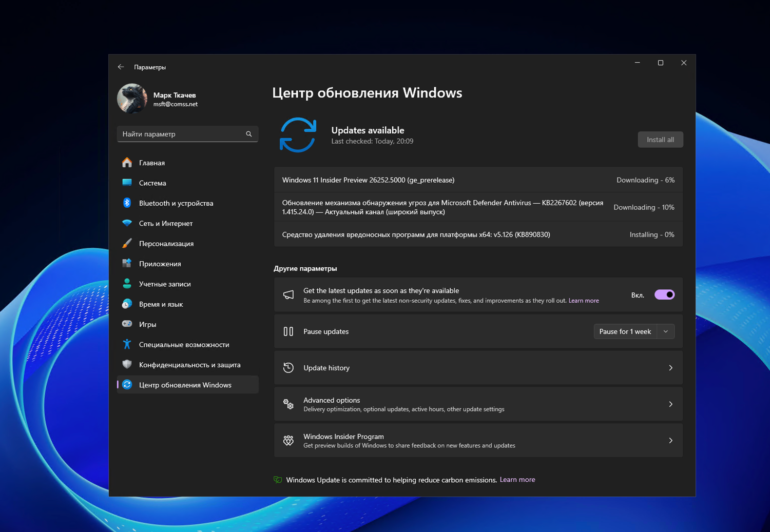
Task: Click the Install all button
Action: 660,139
